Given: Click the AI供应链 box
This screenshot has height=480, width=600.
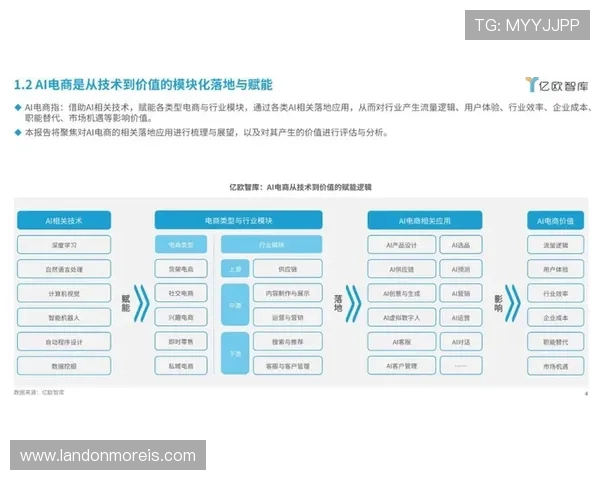Looking at the screenshot, I should (x=401, y=269).
